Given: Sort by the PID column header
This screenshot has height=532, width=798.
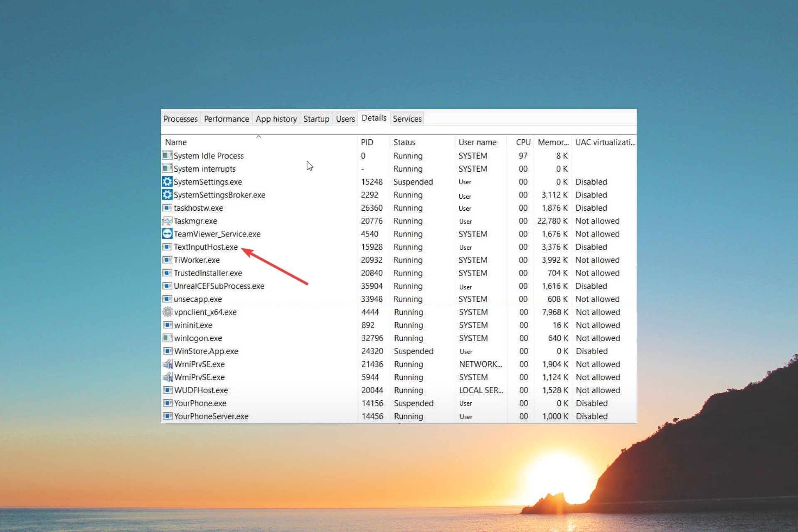Looking at the screenshot, I should point(373,142).
